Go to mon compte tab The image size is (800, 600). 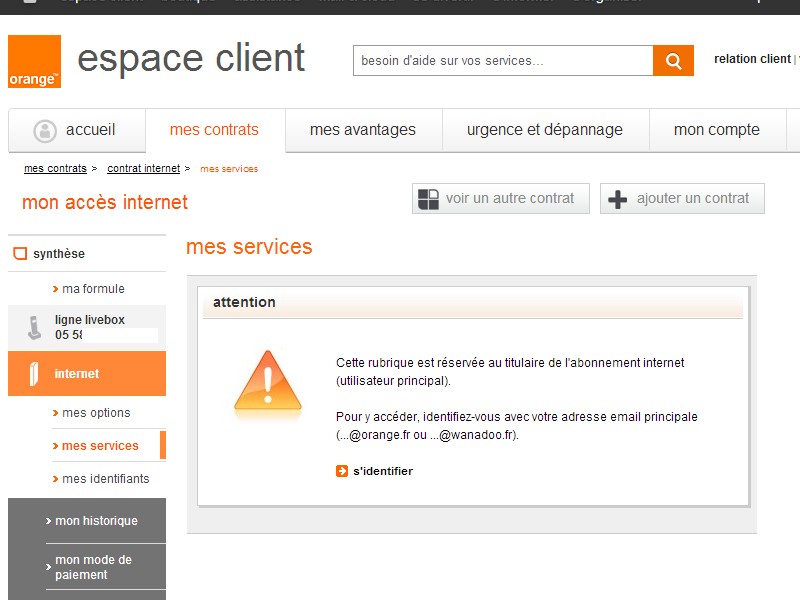coord(717,130)
